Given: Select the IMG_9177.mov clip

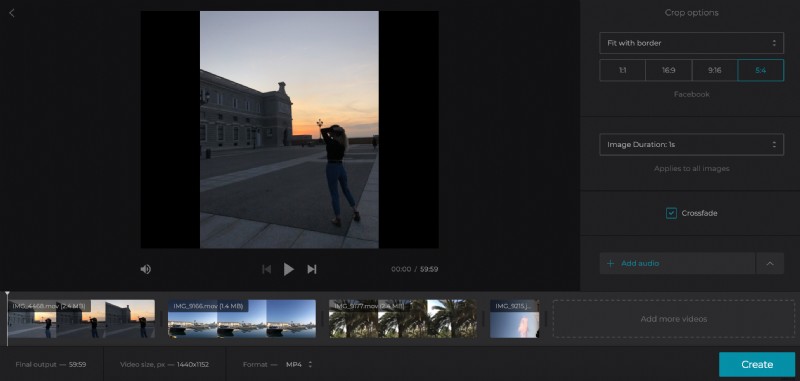Looking at the screenshot, I should (x=403, y=319).
